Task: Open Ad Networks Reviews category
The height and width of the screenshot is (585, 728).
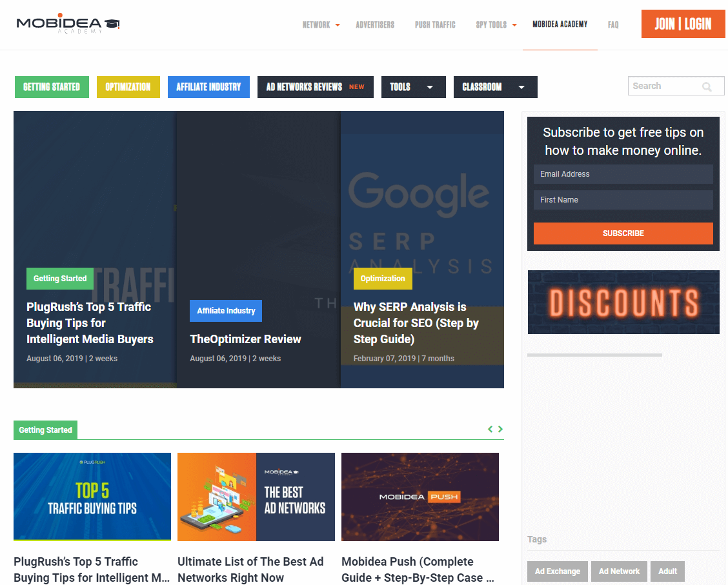Action: (x=315, y=87)
